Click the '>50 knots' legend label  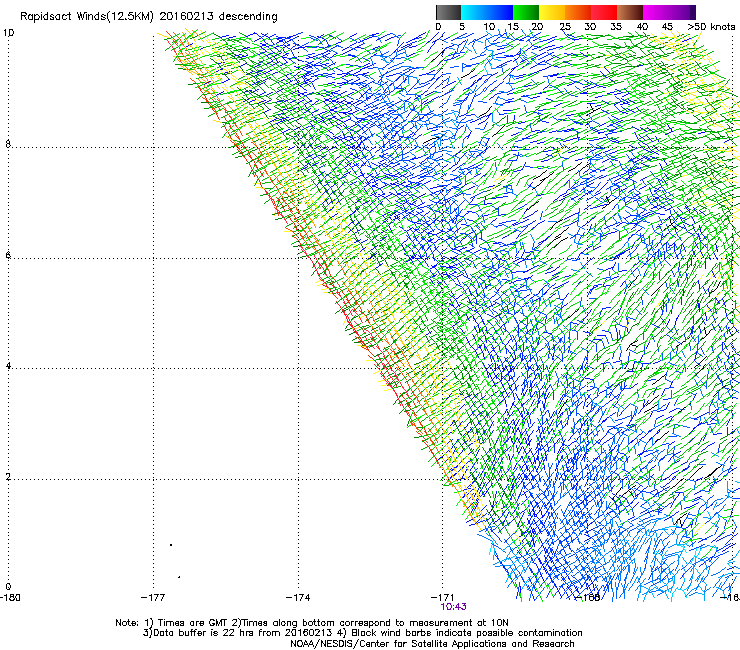tap(711, 27)
